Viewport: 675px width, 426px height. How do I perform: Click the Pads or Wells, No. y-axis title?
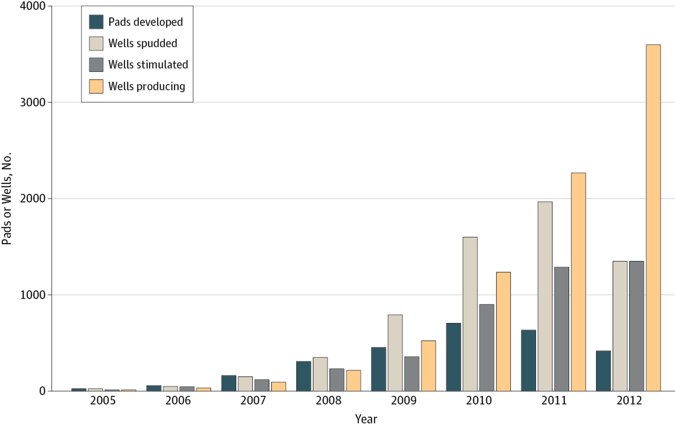click(8, 199)
